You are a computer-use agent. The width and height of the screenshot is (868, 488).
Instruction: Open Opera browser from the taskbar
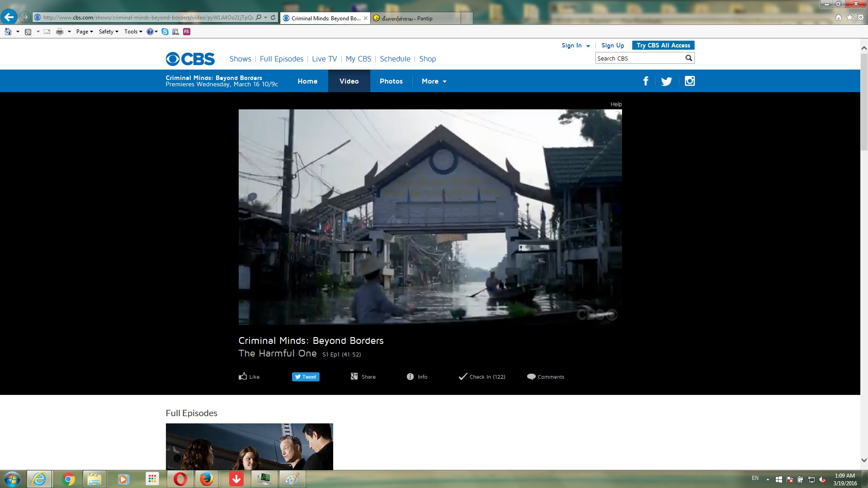(x=180, y=479)
